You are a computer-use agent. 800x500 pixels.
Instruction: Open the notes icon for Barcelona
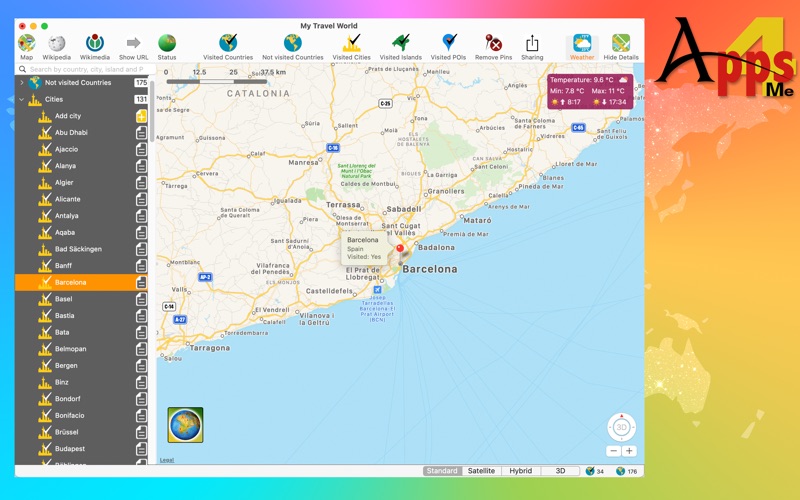point(141,283)
